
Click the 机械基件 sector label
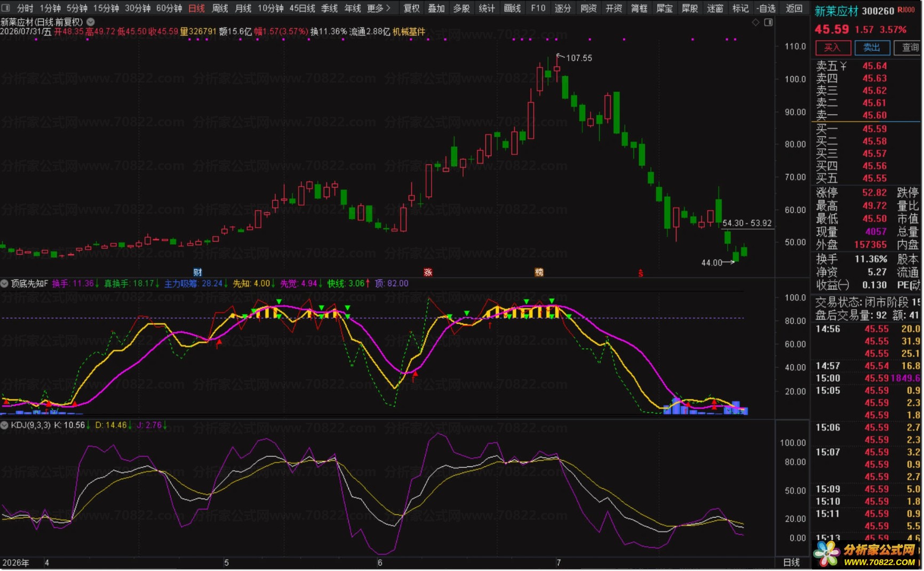click(409, 31)
